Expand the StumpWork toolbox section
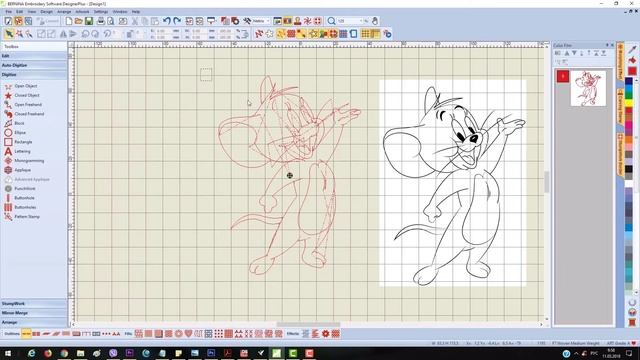 33,304
